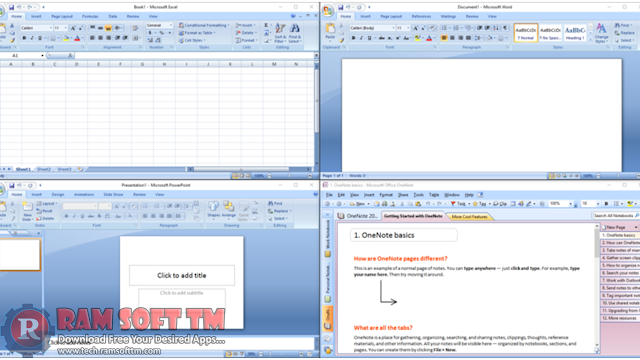Open the Page Layout tab in Excel
The height and width of the screenshot is (360, 640).
coord(62,16)
